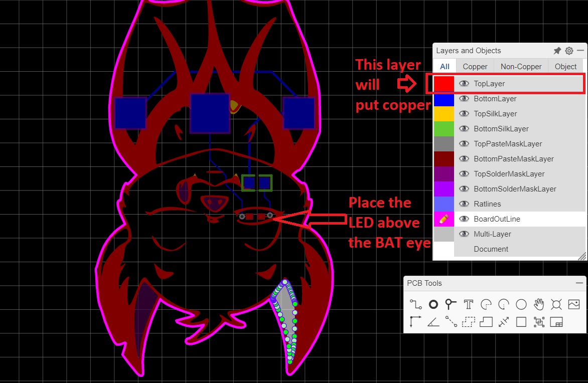Activate the Hole tool
Viewport: 588px width, 383px height.
click(556, 304)
